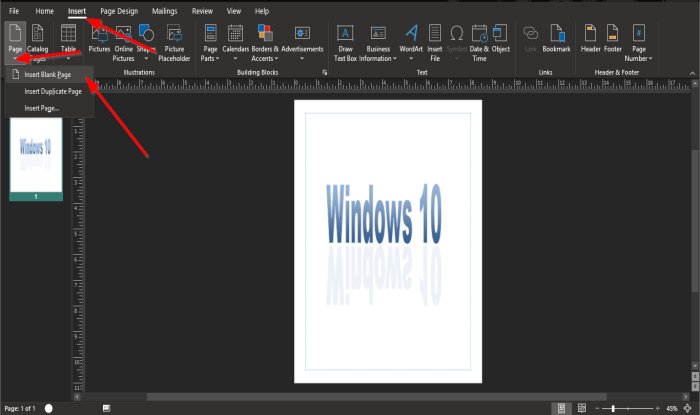700x415 pixels.
Task: Click Insert Page... option
Action: point(42,107)
